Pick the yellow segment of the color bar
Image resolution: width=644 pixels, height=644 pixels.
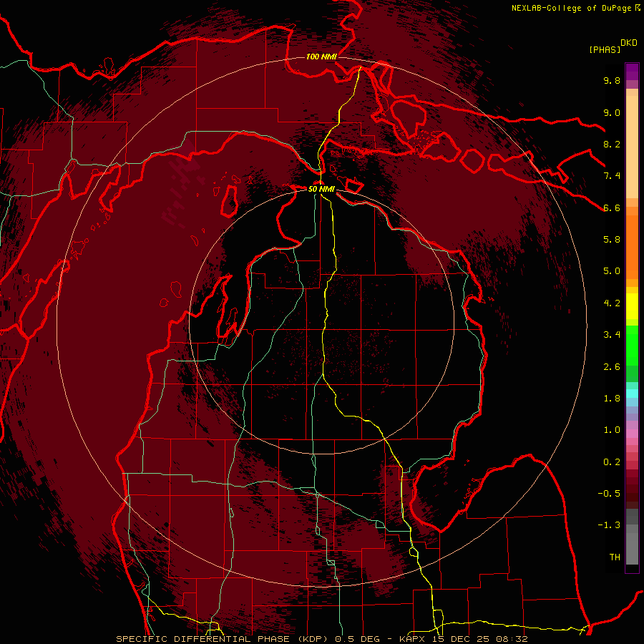(x=632, y=306)
